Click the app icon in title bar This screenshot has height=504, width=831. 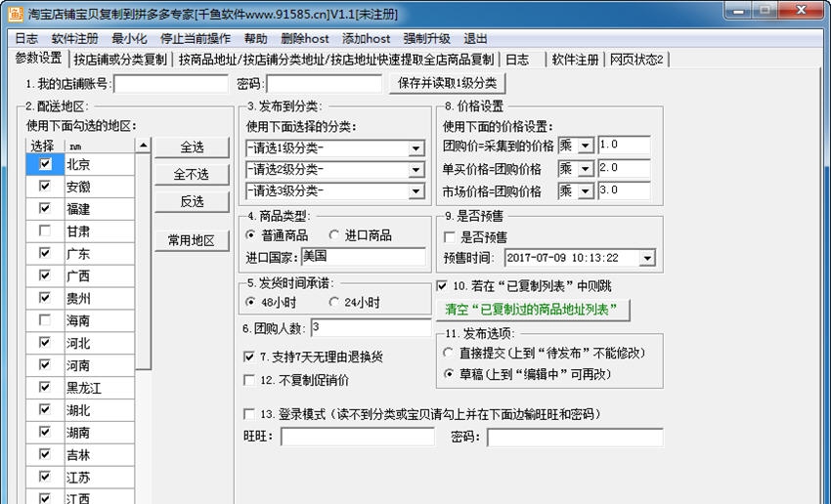pyautogui.click(x=16, y=14)
